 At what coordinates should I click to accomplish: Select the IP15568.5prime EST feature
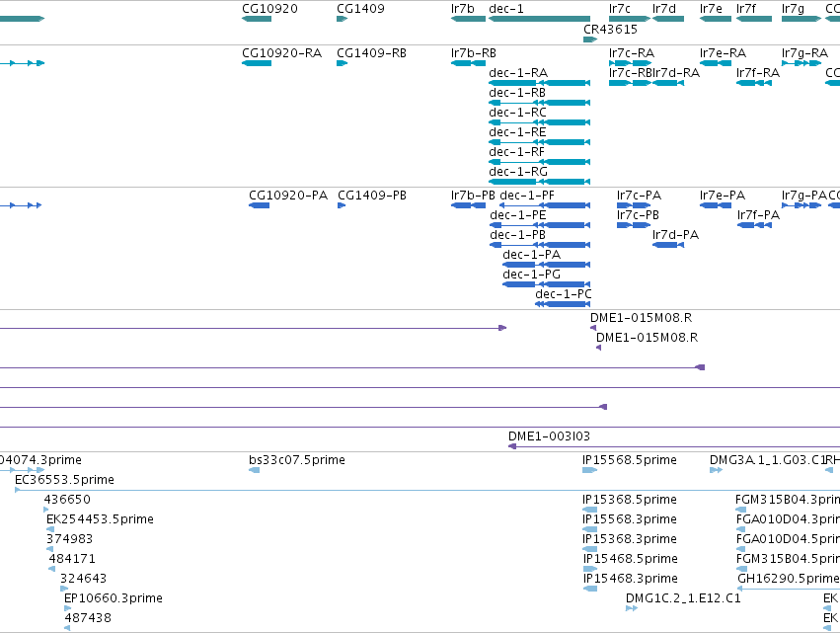coord(590,470)
